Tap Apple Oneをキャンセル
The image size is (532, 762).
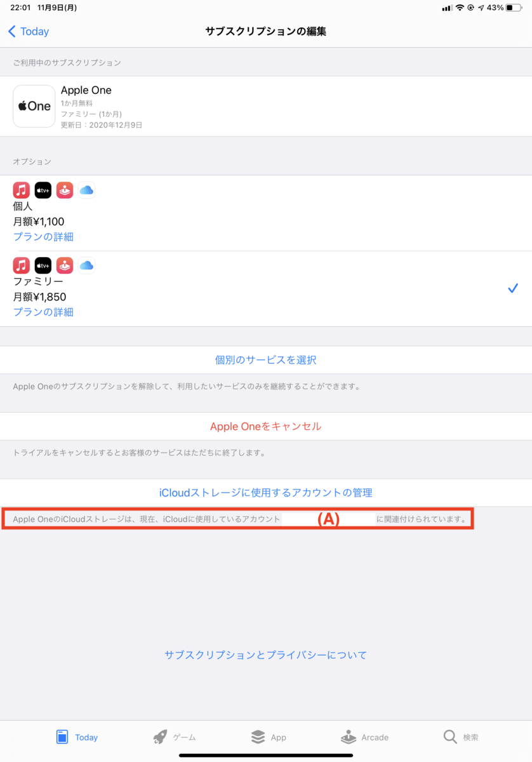pos(266,426)
